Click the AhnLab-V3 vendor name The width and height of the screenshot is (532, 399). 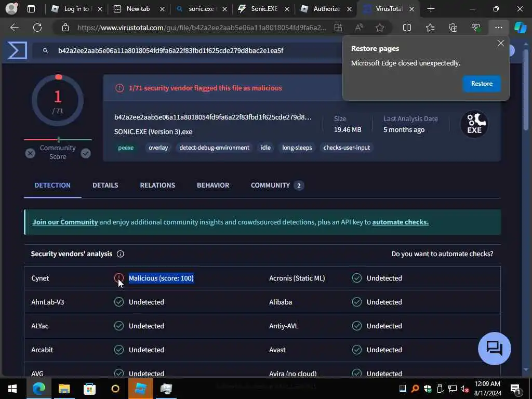47,302
